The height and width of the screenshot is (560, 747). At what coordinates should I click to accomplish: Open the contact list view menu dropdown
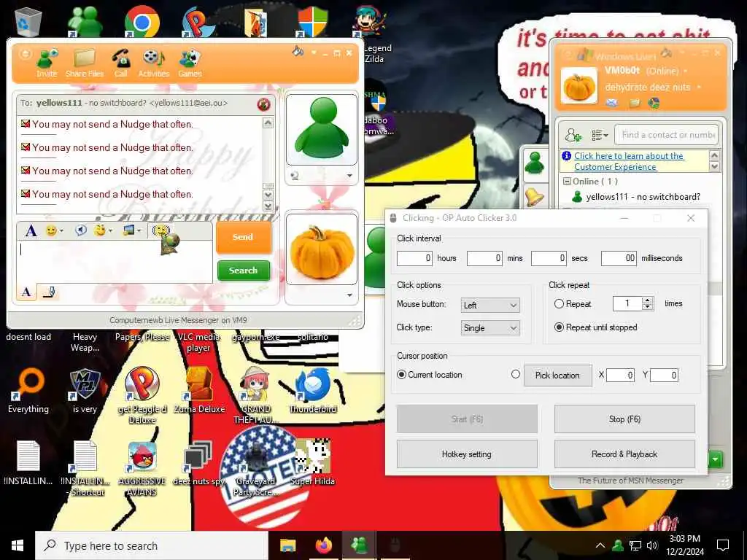(600, 135)
